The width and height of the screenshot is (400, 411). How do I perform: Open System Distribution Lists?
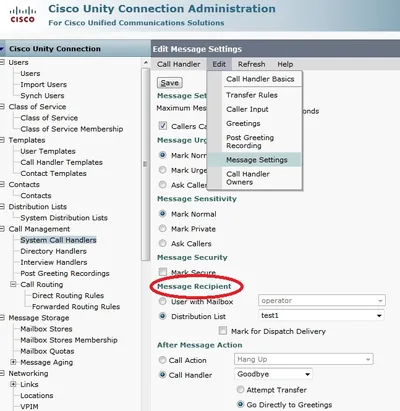[x=64, y=218]
